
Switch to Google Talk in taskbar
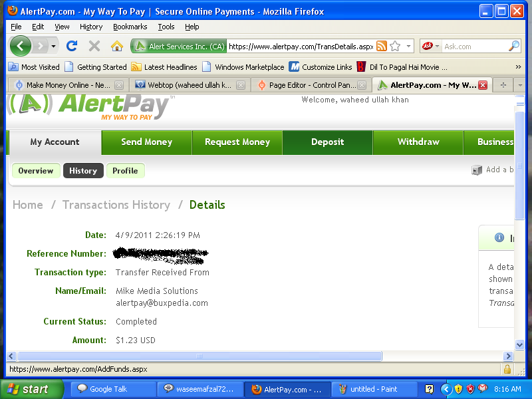coord(113,389)
